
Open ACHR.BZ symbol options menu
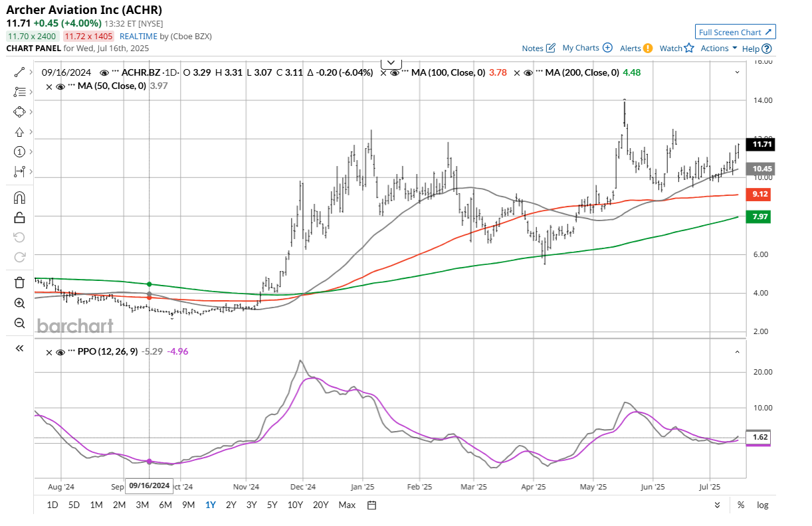(x=115, y=72)
